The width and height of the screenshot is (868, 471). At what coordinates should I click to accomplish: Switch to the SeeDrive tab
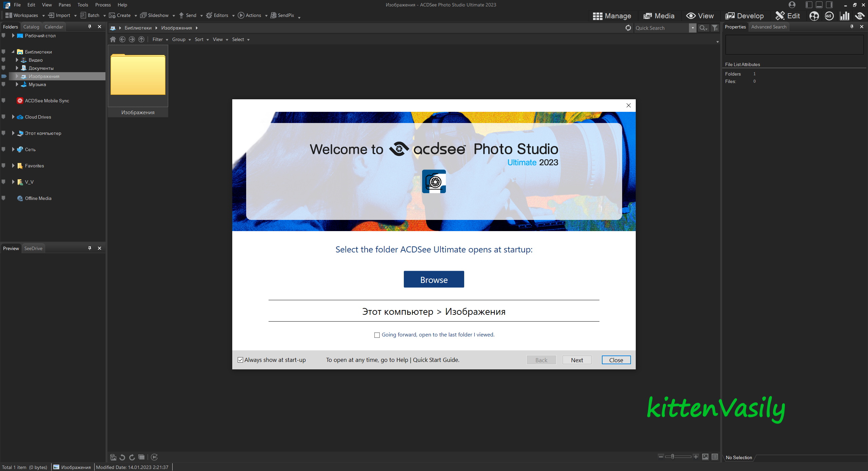pos(33,248)
